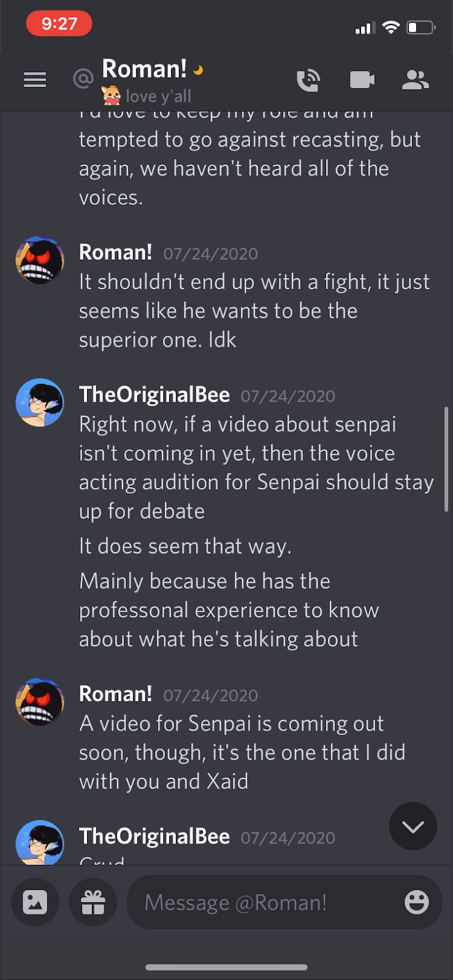
Task: Show the members list
Action: pos(415,80)
